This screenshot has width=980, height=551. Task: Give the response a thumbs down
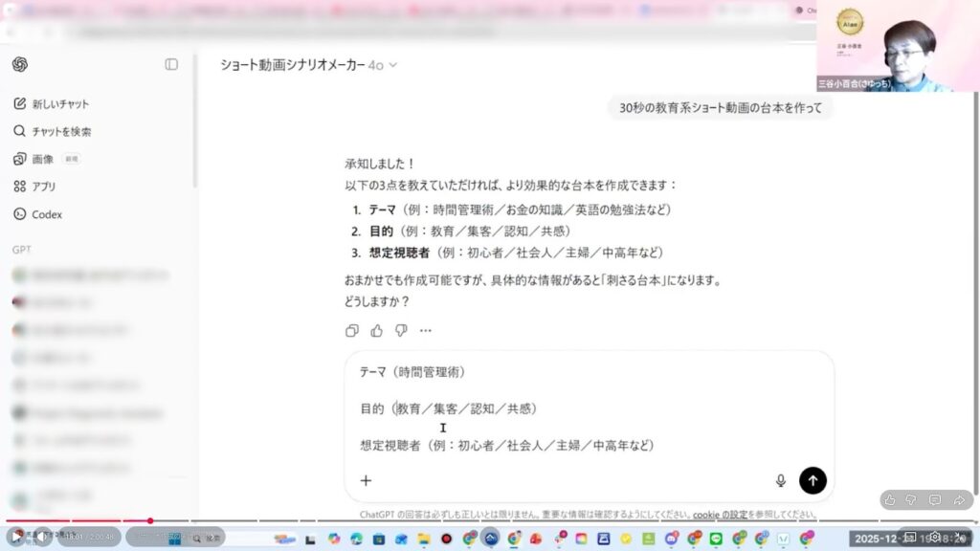tap(401, 331)
